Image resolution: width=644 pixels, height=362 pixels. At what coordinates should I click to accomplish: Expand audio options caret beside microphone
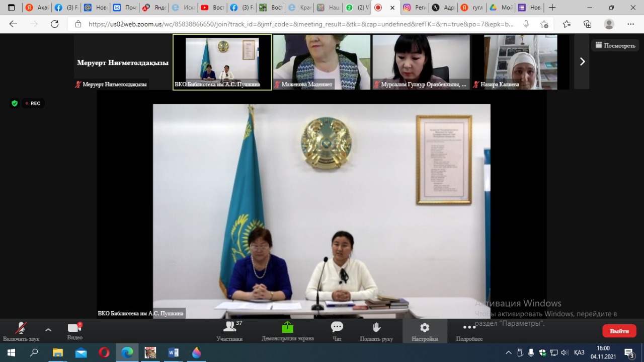click(x=48, y=330)
